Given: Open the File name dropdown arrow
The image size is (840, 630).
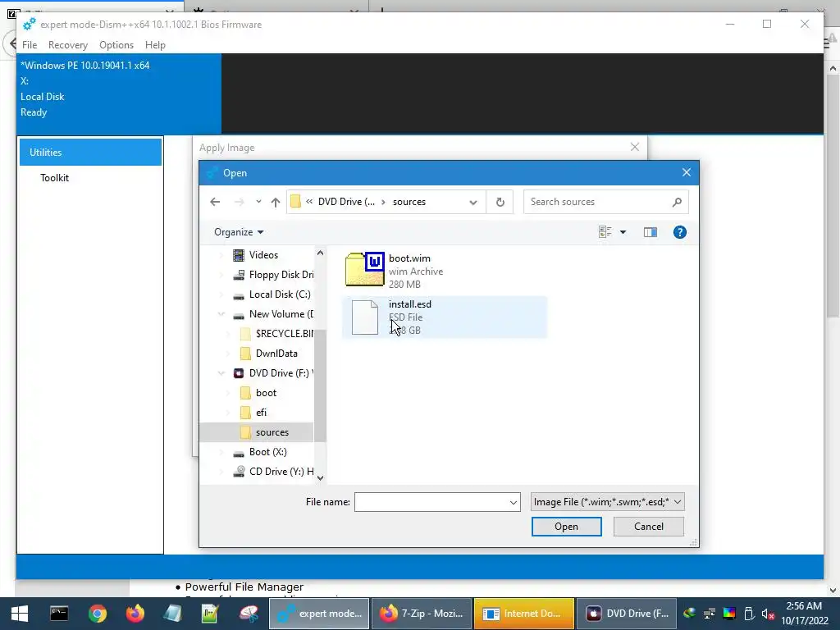Looking at the screenshot, I should [x=514, y=502].
